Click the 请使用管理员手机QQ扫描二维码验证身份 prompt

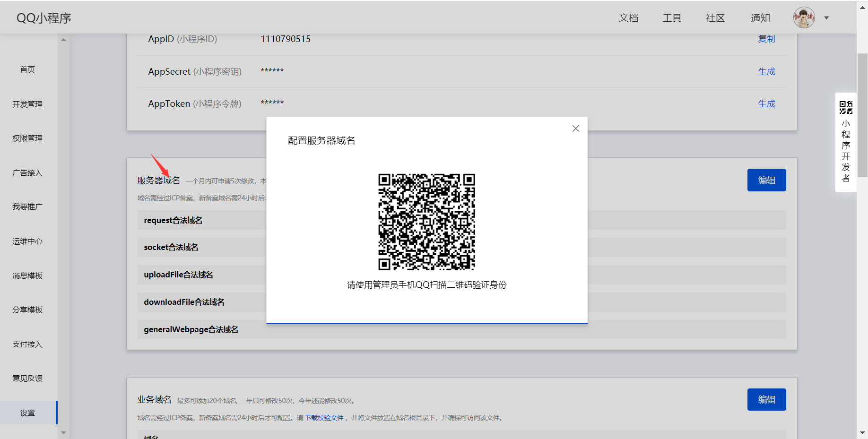[x=426, y=285]
